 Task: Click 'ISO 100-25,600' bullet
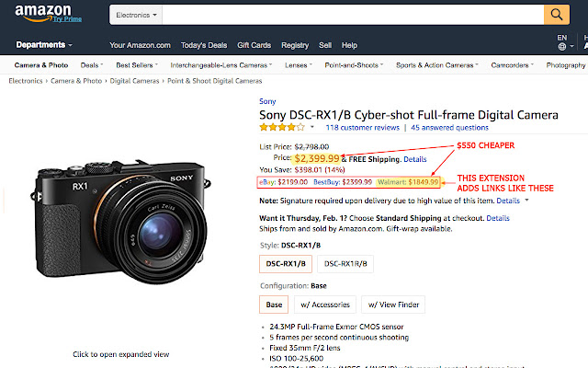point(296,358)
